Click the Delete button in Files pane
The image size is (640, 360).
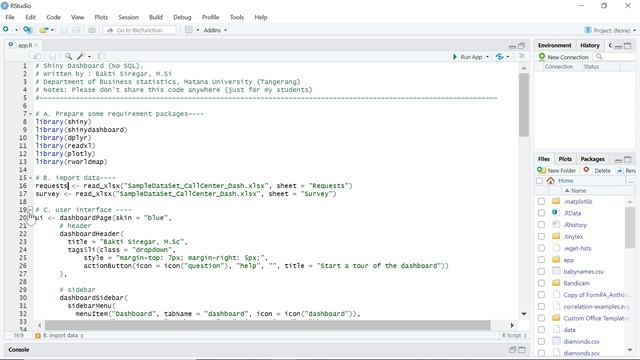597,170
